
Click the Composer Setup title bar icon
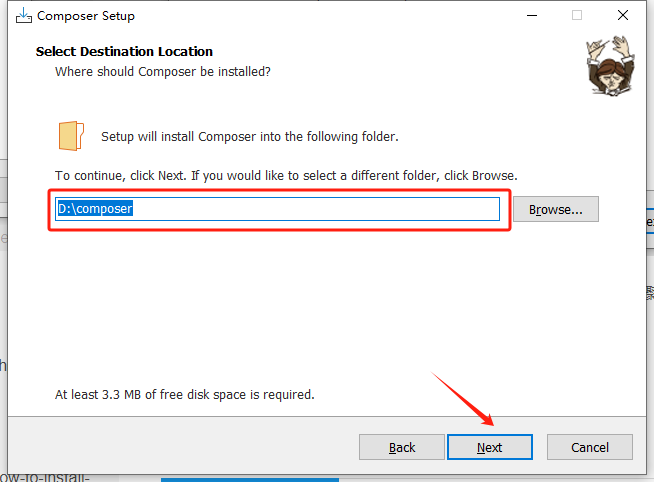[x=24, y=15]
